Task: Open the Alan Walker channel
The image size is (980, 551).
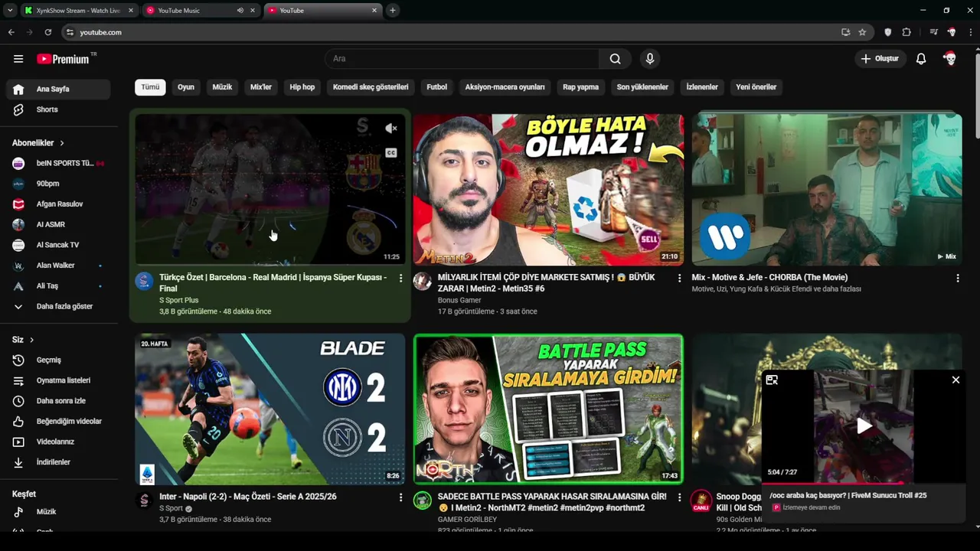Action: [58, 266]
